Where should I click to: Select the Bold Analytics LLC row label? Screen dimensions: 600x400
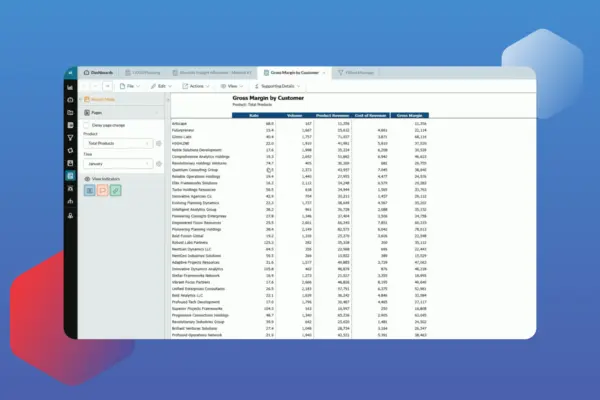187,295
